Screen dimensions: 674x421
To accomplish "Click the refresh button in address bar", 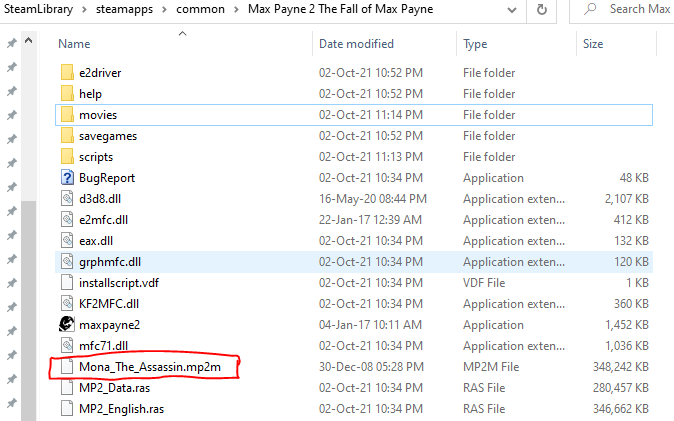I will [x=541, y=10].
